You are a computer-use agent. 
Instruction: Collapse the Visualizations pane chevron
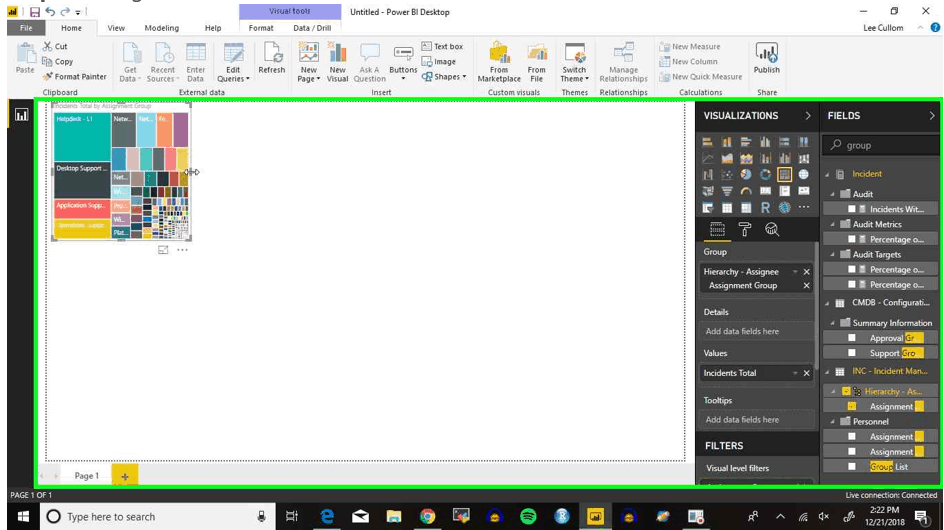tap(808, 116)
